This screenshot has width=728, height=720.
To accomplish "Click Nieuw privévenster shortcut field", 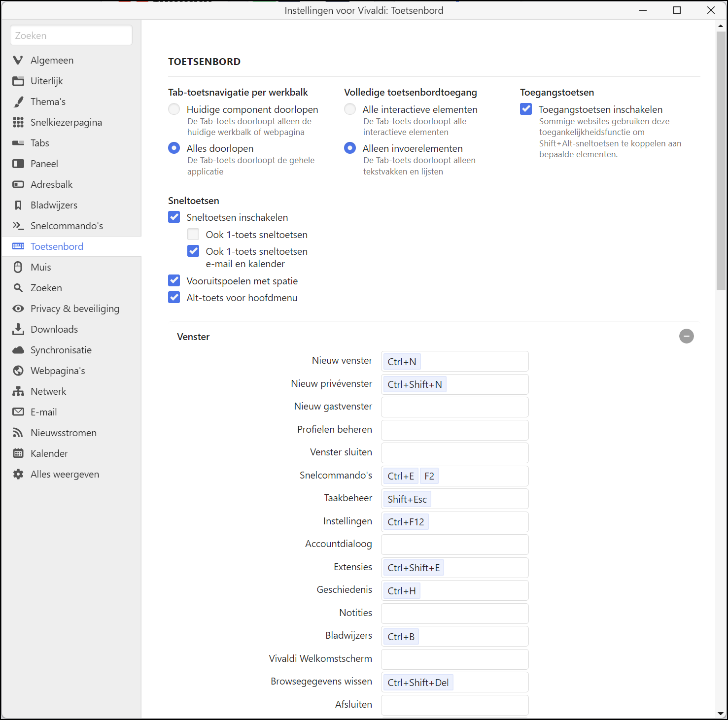I will pos(454,384).
